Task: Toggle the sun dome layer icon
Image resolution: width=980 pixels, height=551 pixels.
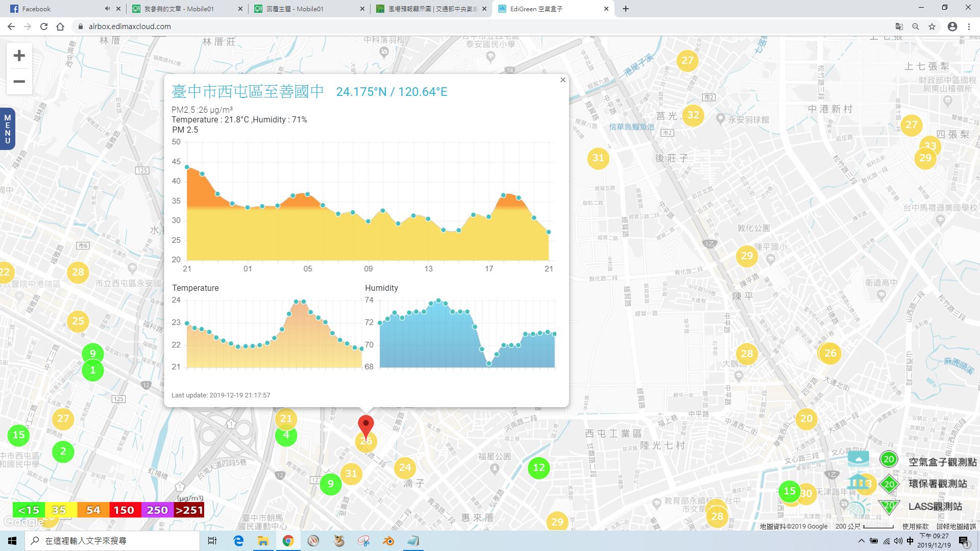Action: click(x=857, y=508)
